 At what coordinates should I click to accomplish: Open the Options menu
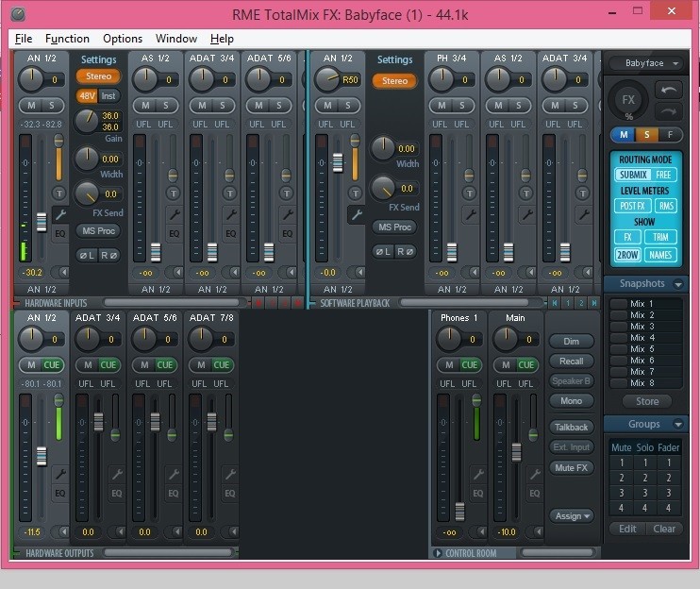point(123,39)
